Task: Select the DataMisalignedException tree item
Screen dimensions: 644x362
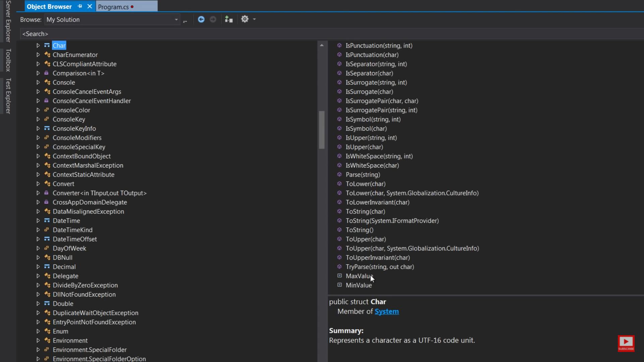Action: tap(88, 212)
